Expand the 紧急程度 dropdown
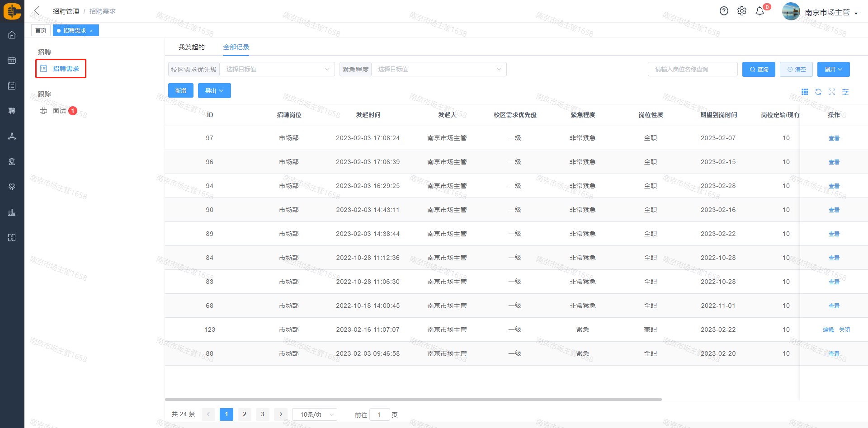 tap(439, 70)
